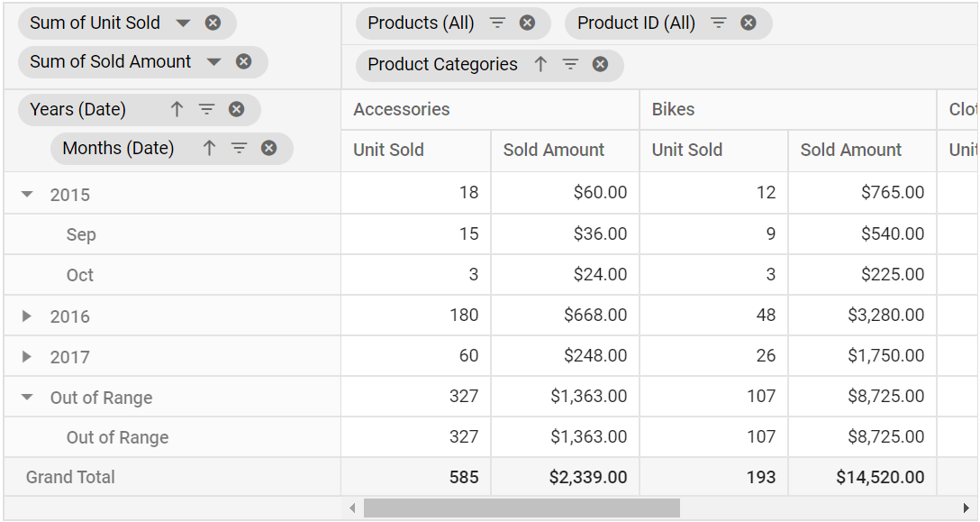This screenshot has height=522, width=980.
Task: Click Unit Sold header under Bikes
Action: tap(713, 151)
